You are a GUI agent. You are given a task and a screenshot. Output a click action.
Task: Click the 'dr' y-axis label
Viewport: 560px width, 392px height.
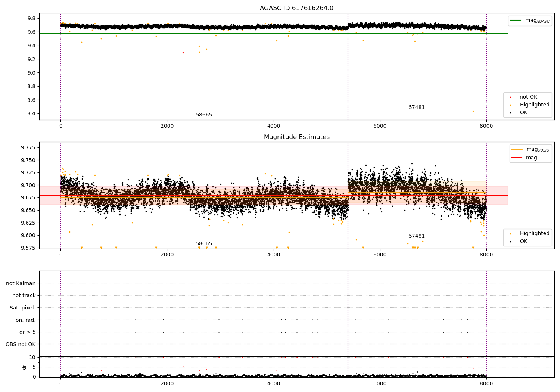click(x=24, y=367)
